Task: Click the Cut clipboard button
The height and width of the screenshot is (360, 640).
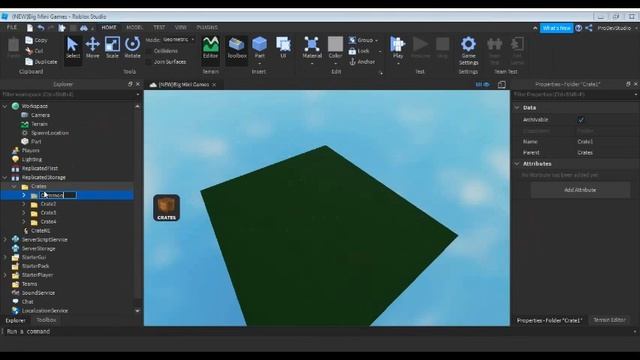Action: click(34, 51)
